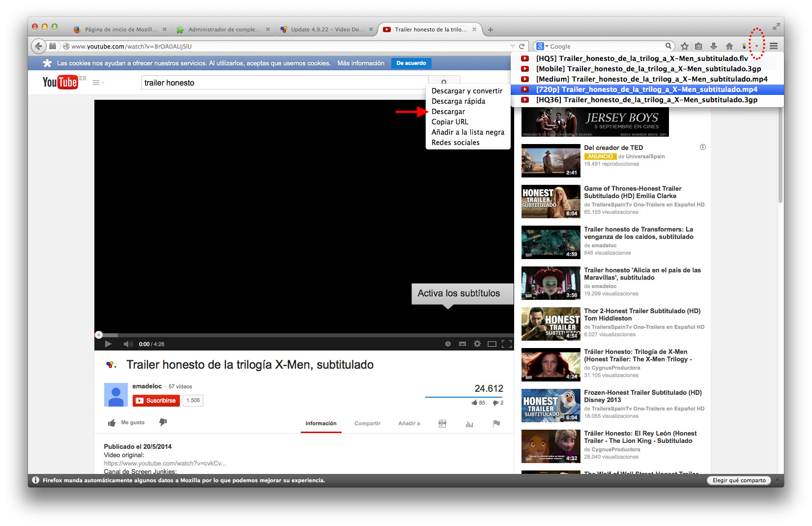Click the DownloadHelper icon beside the video title
The width and height of the screenshot is (812, 526).
111,365
